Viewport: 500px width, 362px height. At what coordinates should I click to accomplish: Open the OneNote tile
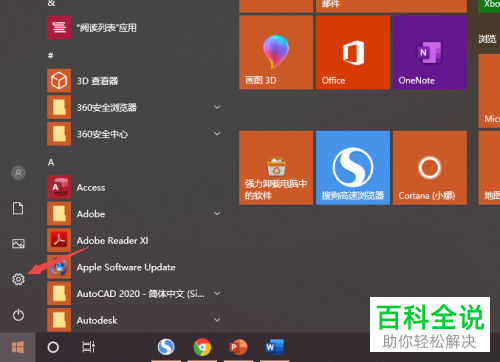430,52
